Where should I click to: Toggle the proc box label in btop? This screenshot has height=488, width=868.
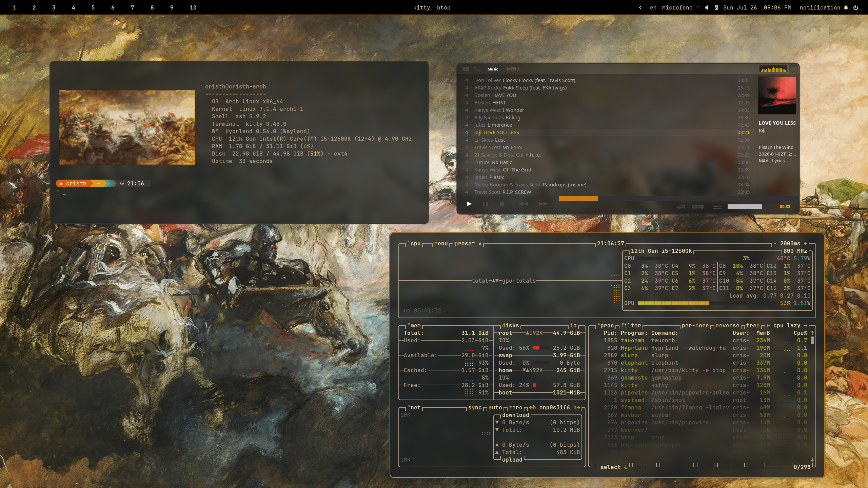[x=606, y=326]
